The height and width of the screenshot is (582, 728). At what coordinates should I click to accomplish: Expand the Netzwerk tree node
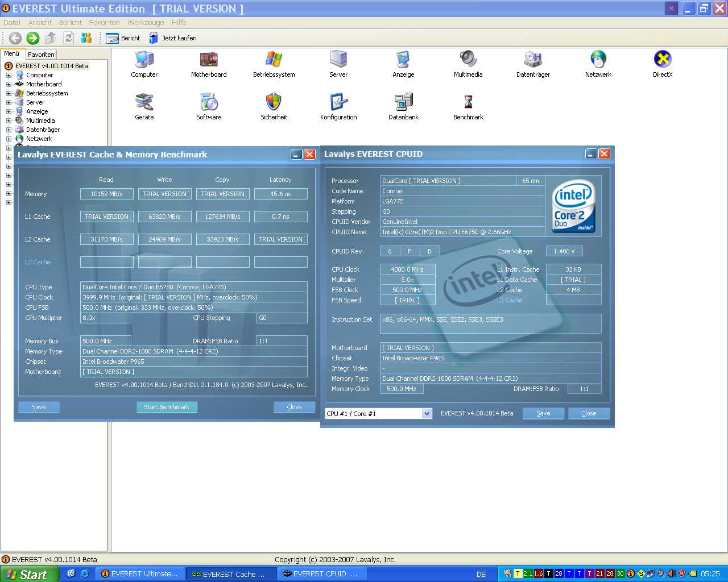point(9,139)
